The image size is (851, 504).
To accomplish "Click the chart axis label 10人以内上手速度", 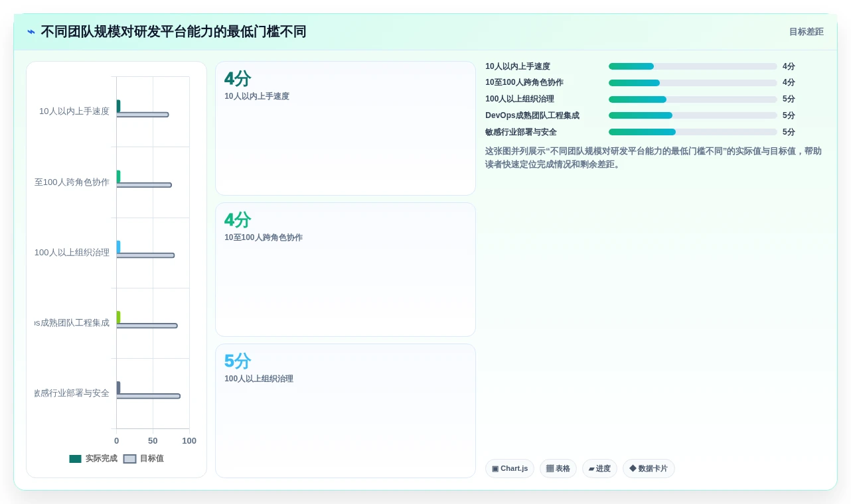I will [74, 111].
